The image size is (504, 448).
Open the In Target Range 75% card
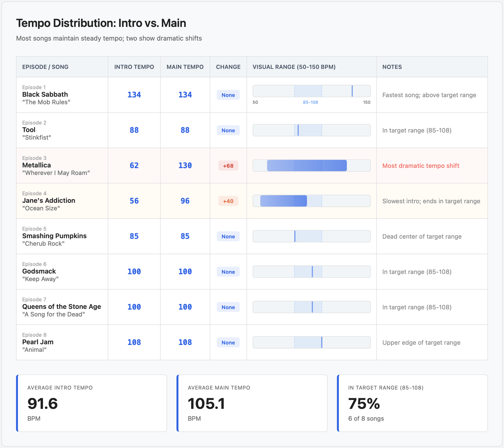[x=412, y=403]
